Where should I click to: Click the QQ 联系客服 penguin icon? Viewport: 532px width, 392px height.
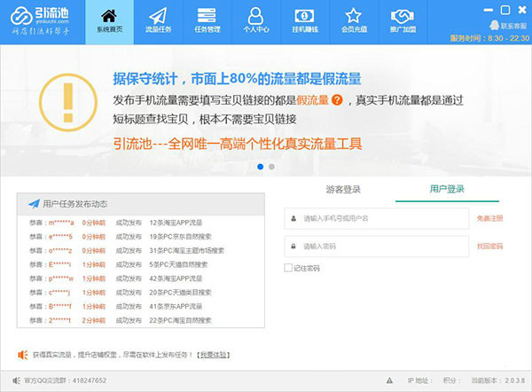[x=494, y=26]
